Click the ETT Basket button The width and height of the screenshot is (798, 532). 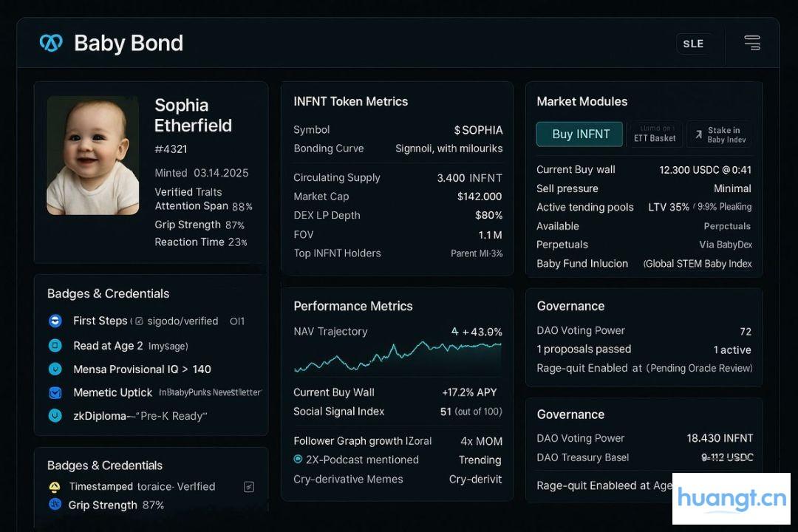coord(655,134)
